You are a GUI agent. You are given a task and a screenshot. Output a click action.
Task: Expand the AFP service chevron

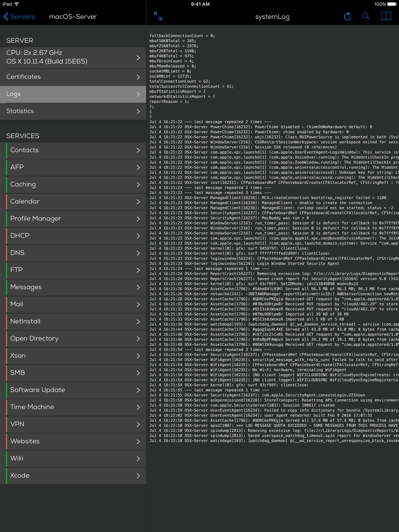[138, 167]
